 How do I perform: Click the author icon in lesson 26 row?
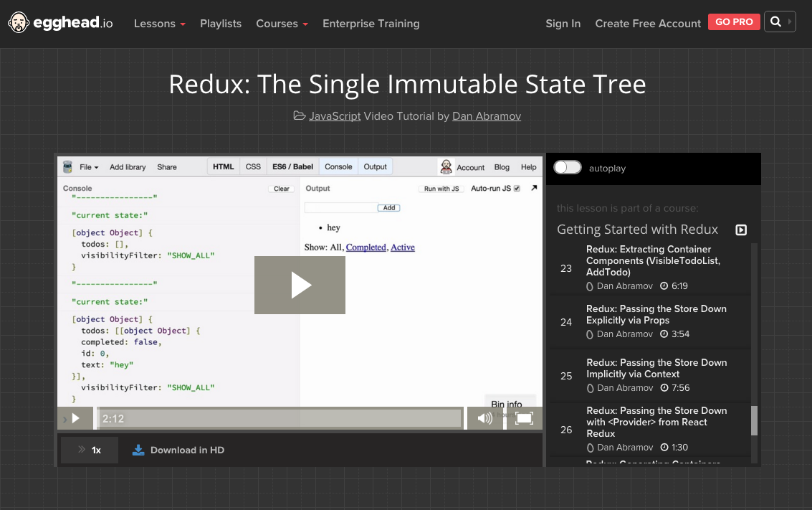point(590,448)
